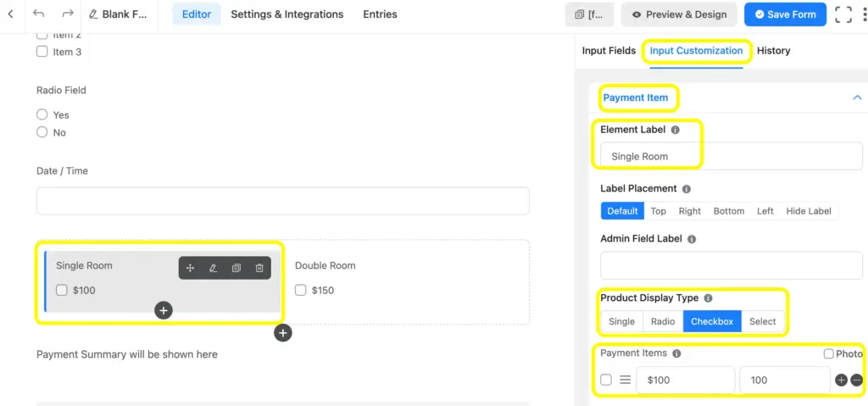Open Preview & Design
The width and height of the screenshot is (868, 406).
679,14
